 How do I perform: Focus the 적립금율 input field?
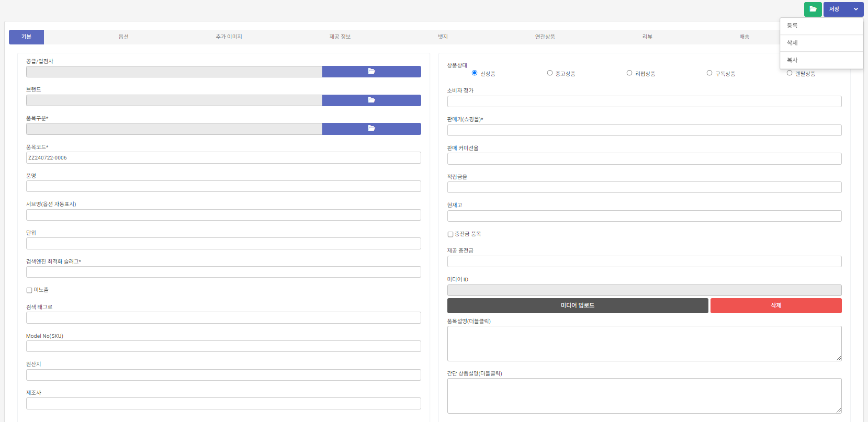tap(645, 187)
